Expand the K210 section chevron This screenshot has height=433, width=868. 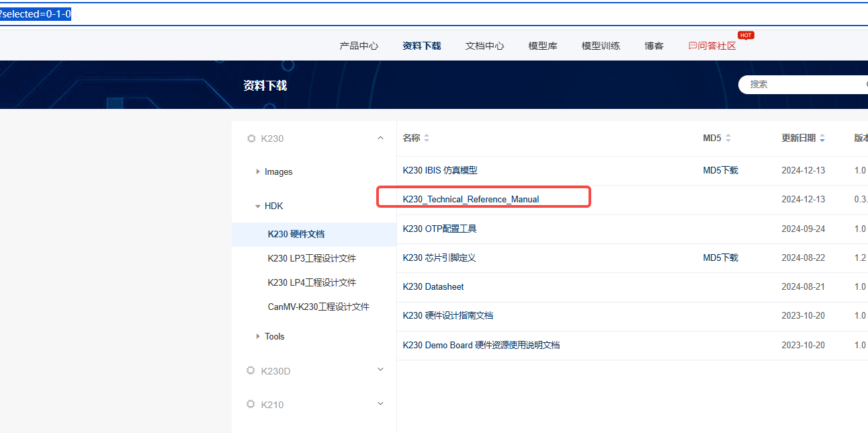[380, 404]
